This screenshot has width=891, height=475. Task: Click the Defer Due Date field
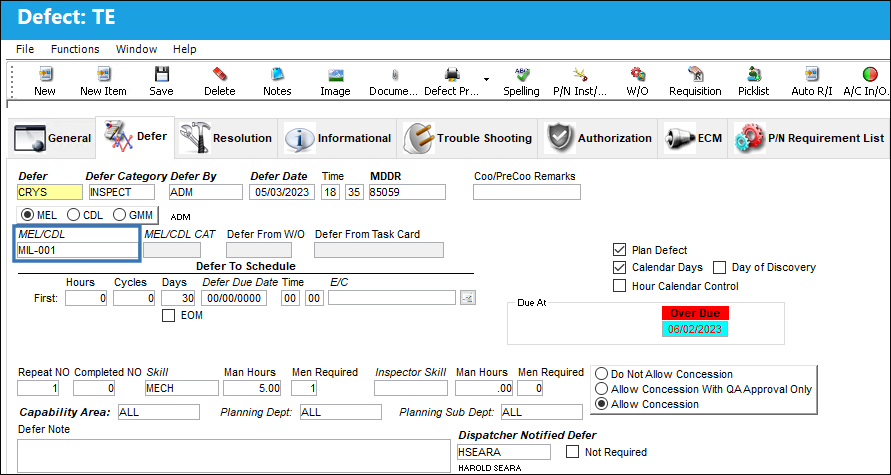point(235,298)
